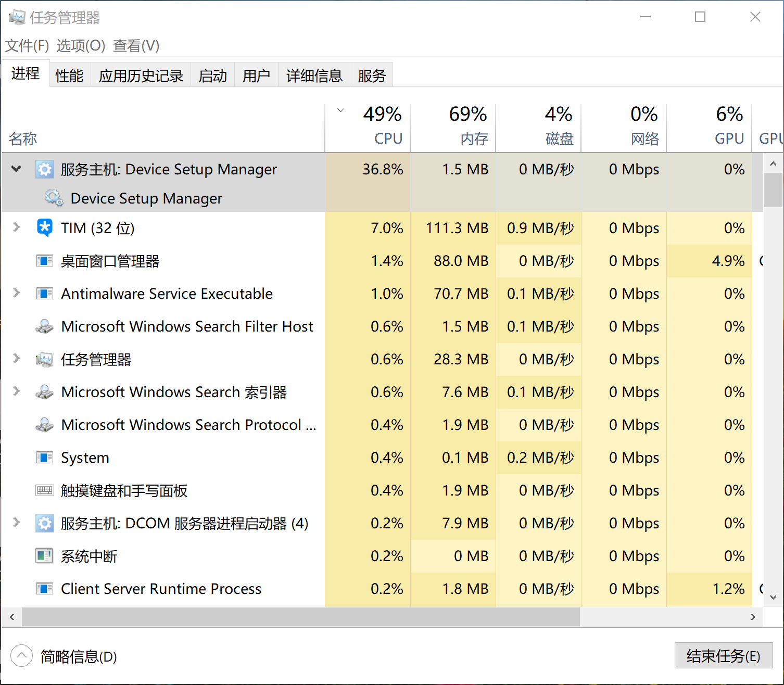Click the Microsoft Windows Search Protocol icon

click(45, 425)
